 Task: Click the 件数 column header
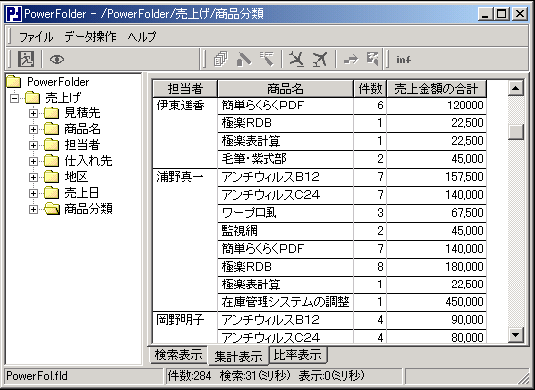click(x=370, y=89)
